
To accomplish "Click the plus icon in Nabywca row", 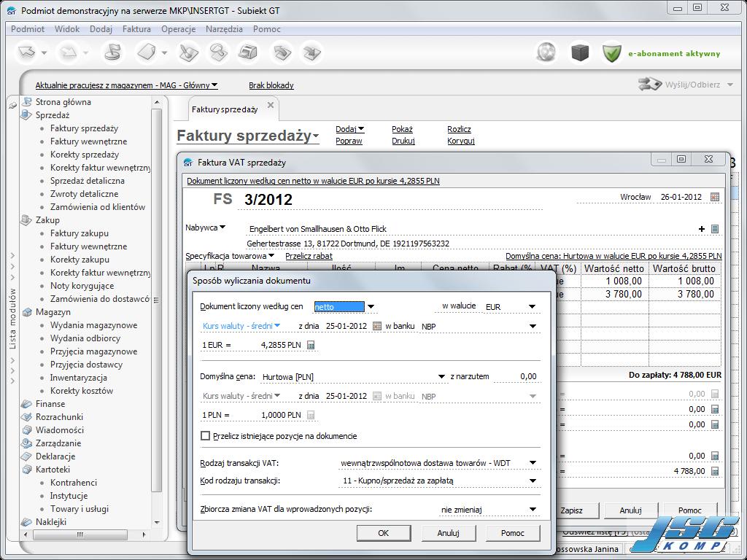I will pyautogui.click(x=701, y=229).
